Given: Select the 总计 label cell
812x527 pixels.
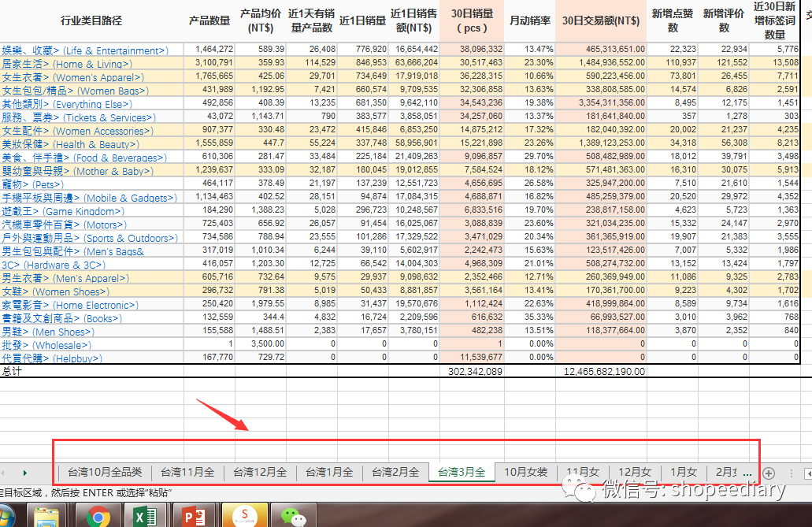Looking at the screenshot, I should tap(91, 371).
